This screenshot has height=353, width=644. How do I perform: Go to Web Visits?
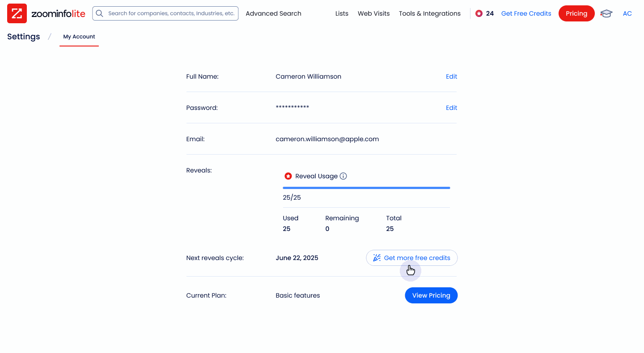pos(374,13)
